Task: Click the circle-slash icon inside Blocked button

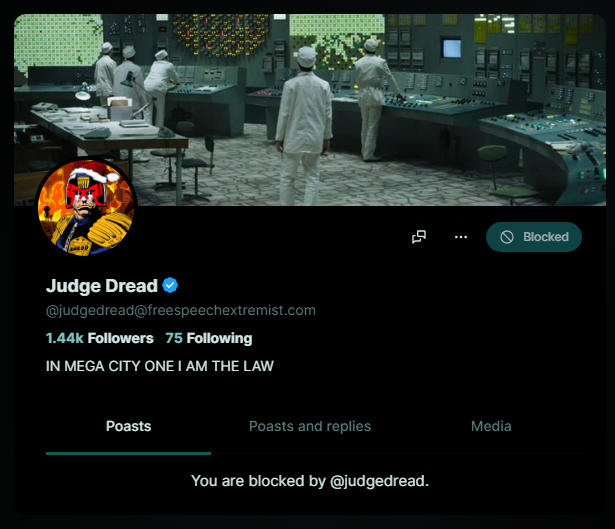Action: (x=507, y=237)
